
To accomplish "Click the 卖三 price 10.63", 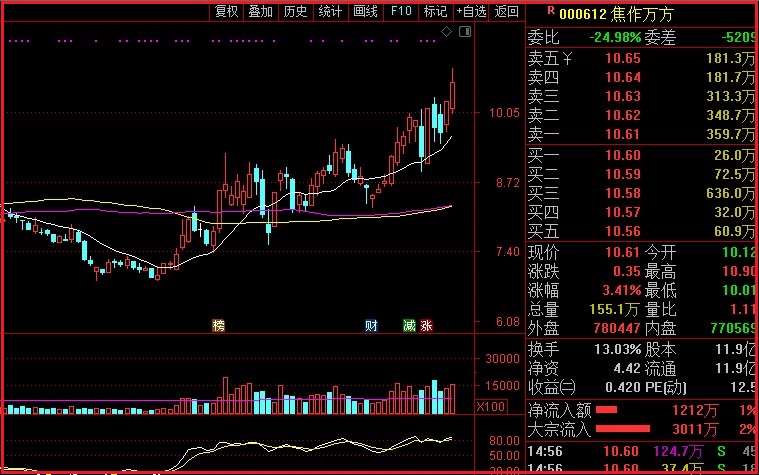I will pos(622,96).
